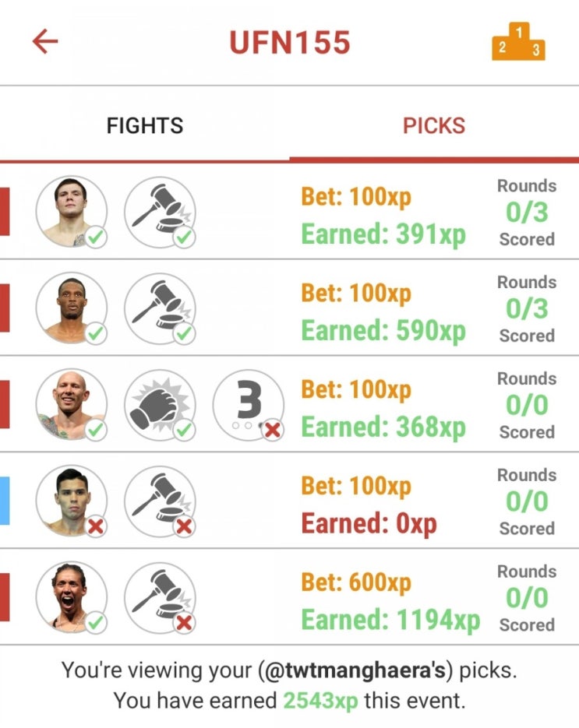Screen dimensions: 579x728
Task: Tap the knockout fist icon
Action: pyautogui.click(x=160, y=405)
